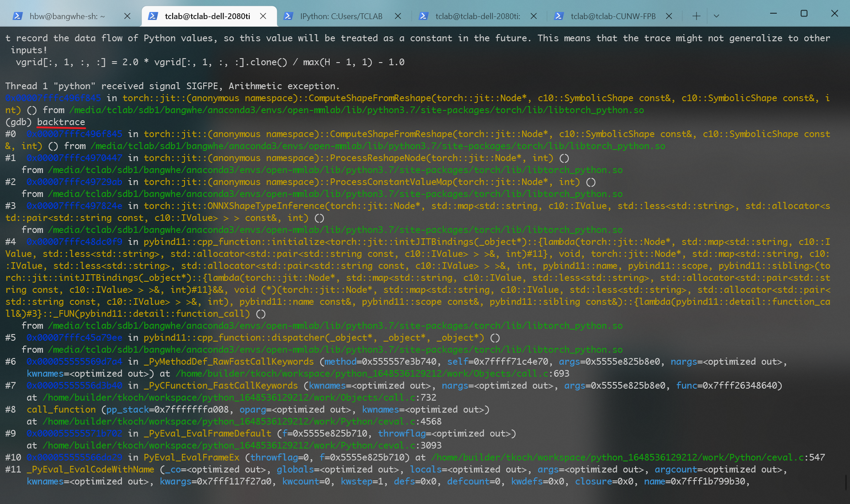Open a new terminal tab with plus button

point(697,16)
